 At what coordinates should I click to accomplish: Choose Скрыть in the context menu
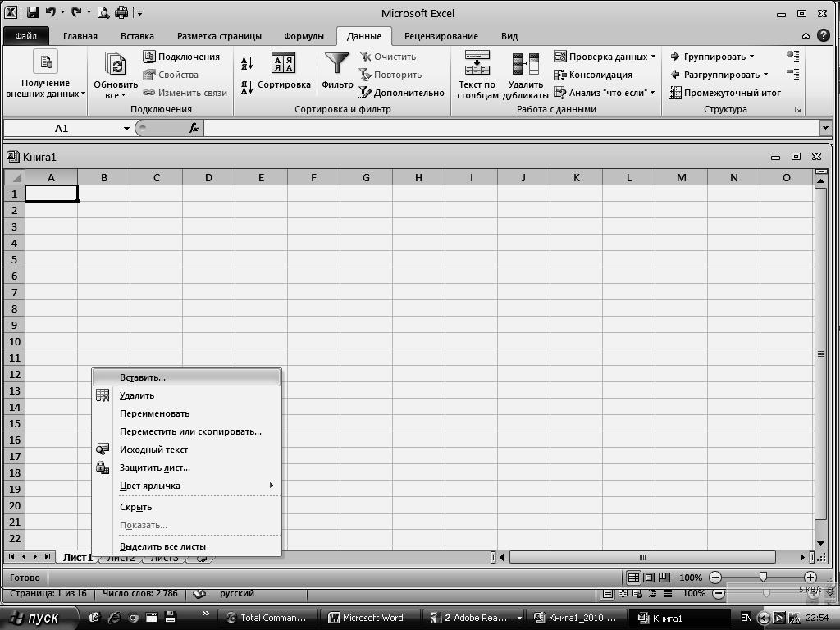pyautogui.click(x=187, y=507)
